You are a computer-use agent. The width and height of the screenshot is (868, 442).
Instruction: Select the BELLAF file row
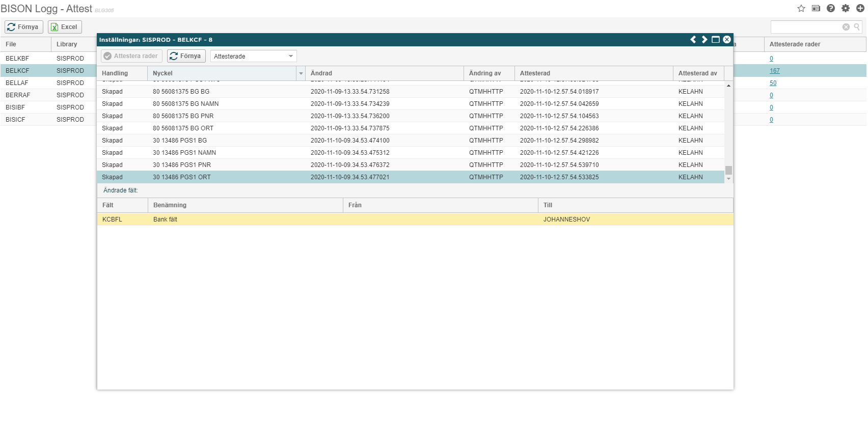click(x=48, y=83)
